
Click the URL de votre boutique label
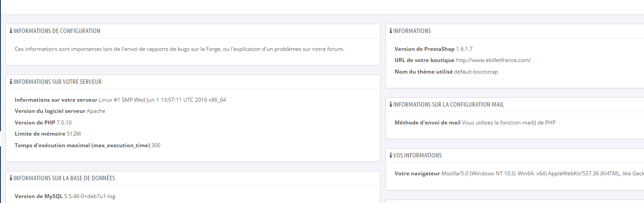425,60
